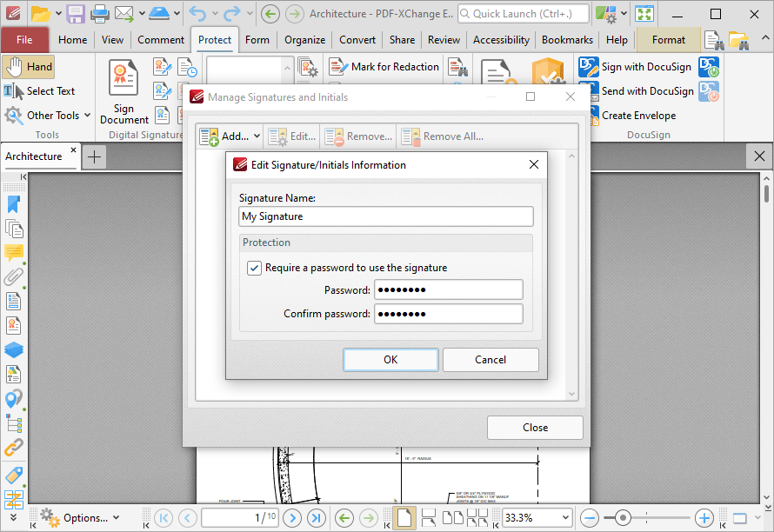774x532 pixels.
Task: Switch to the Form ribbon tab
Action: (257, 39)
